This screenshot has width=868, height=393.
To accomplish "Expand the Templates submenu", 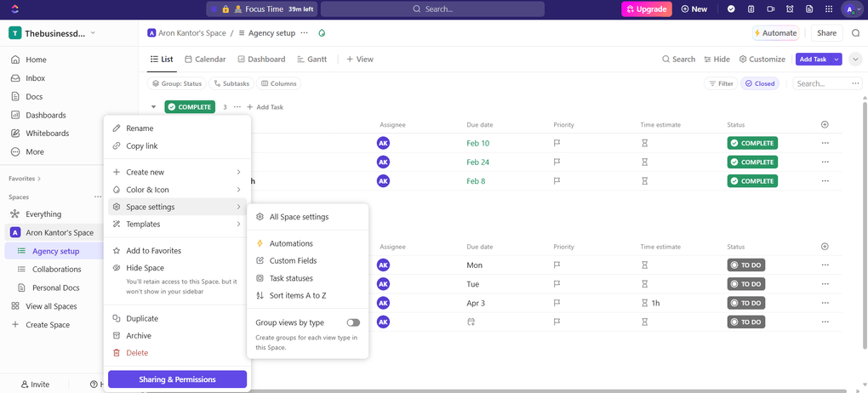I will coord(177,225).
